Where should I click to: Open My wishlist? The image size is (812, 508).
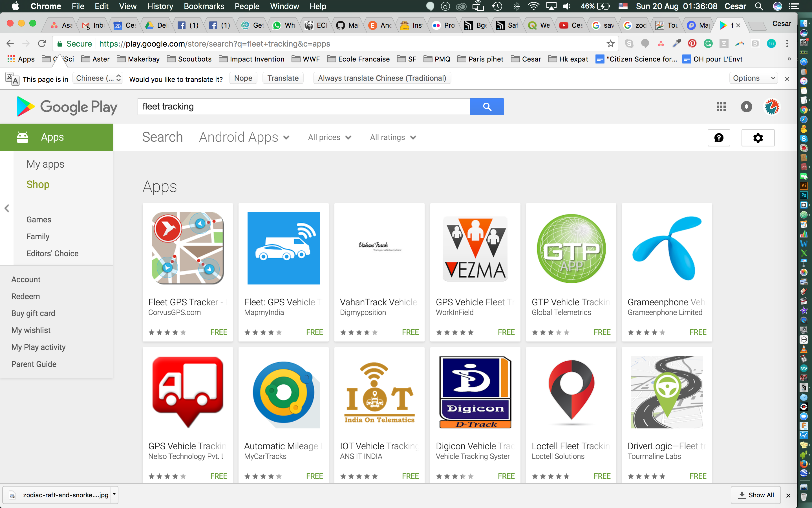[31, 330]
